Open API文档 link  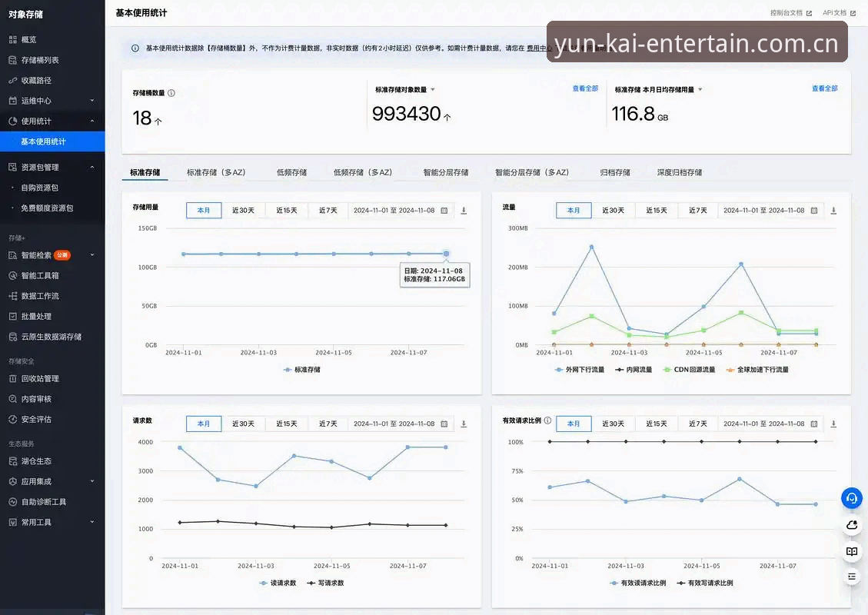coord(839,13)
